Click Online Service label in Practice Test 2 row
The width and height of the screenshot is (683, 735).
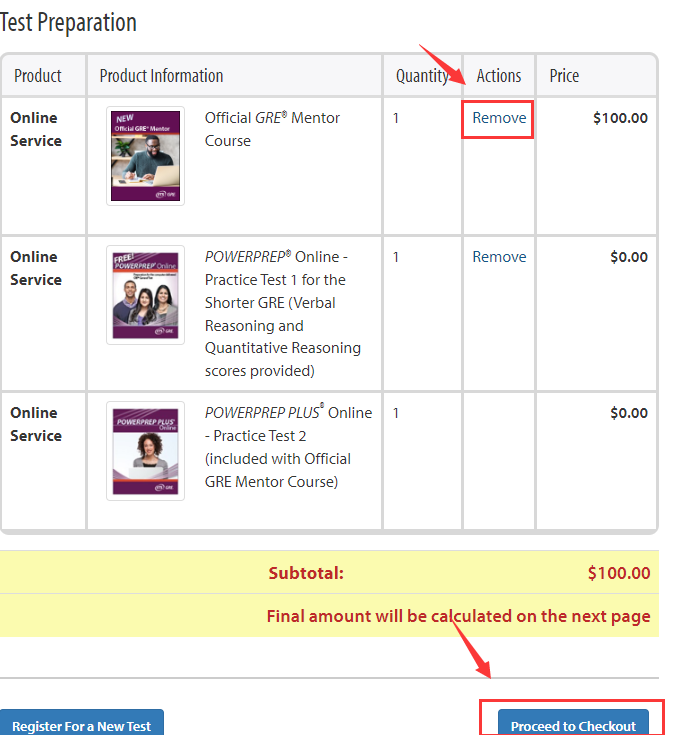tap(36, 424)
